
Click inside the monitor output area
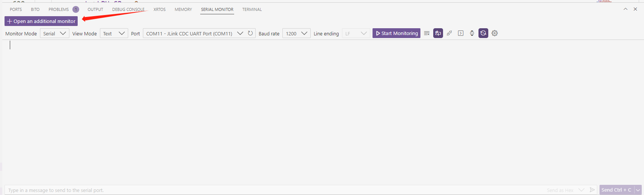[x=322, y=112]
